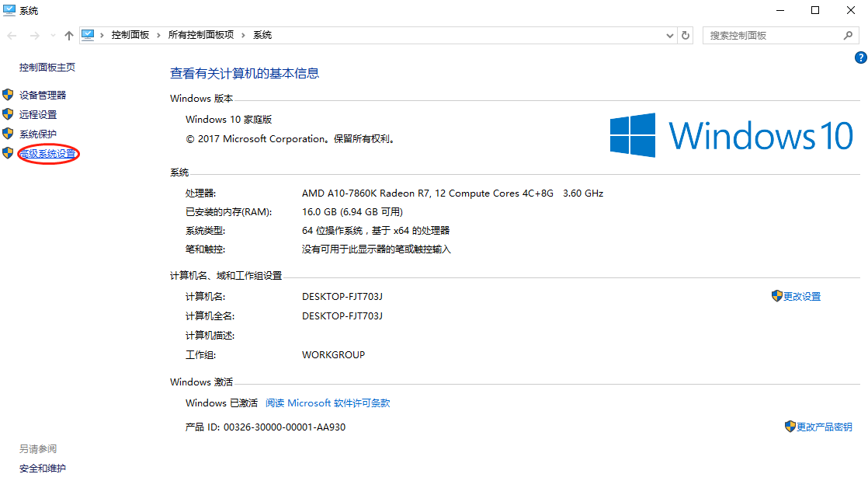The image size is (868, 488).
Task: Minimize the 系统 window
Action: click(x=780, y=10)
